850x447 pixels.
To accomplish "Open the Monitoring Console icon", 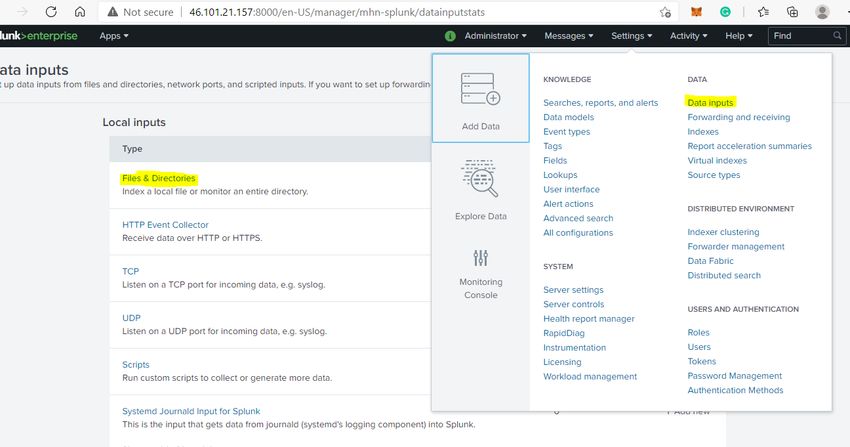I will click(x=481, y=261).
